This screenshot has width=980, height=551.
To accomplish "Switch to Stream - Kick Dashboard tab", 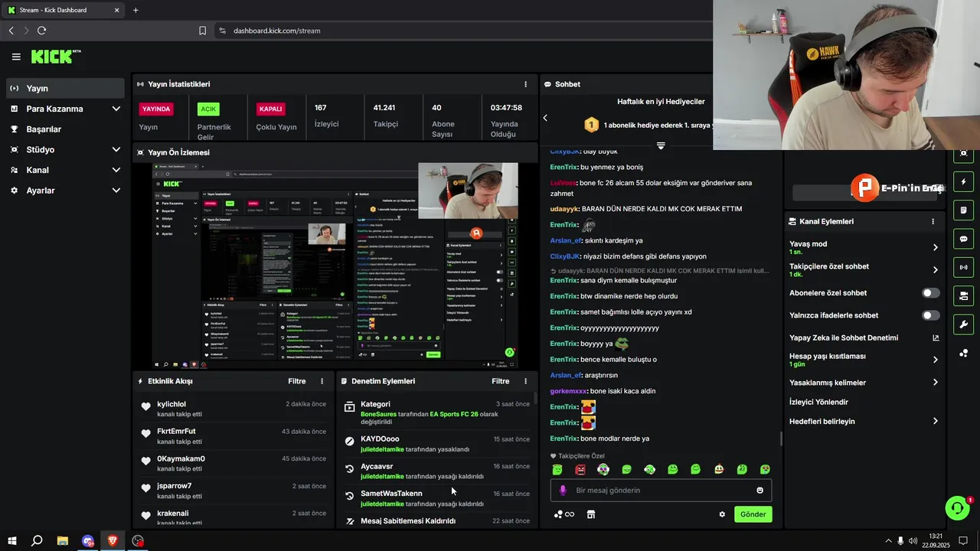I will (64, 10).
